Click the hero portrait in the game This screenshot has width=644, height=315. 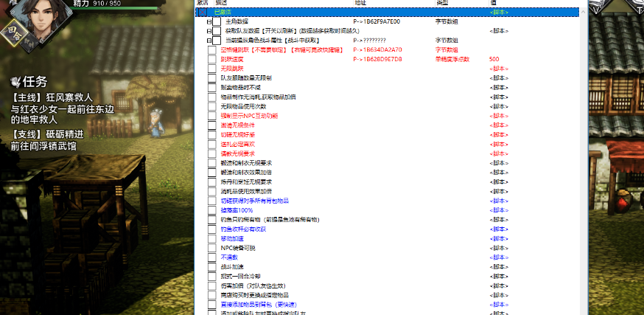coord(41,15)
